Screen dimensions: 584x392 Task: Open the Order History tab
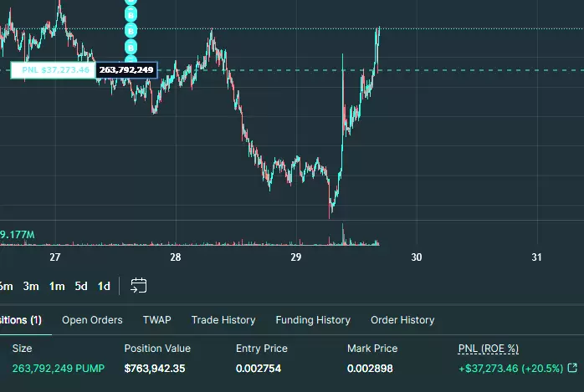click(x=402, y=320)
